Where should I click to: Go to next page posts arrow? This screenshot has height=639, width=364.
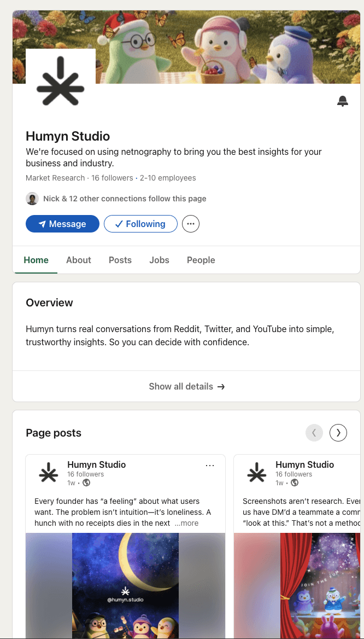point(338,433)
